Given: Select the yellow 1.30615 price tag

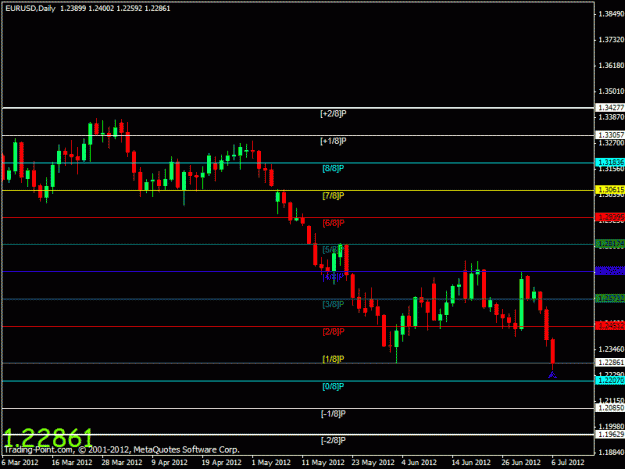Looking at the screenshot, I should (610, 190).
